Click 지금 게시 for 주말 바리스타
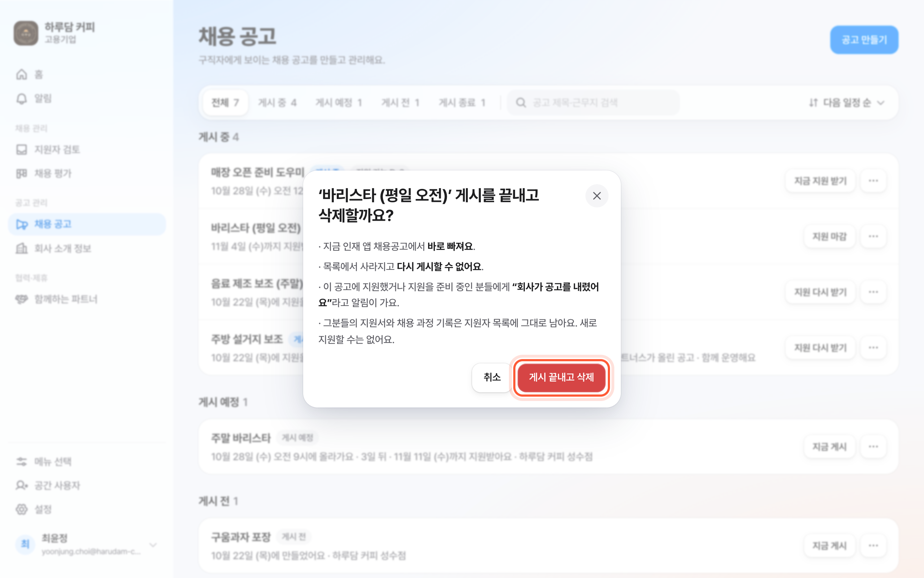Viewport: 924px width, 578px height. click(829, 447)
